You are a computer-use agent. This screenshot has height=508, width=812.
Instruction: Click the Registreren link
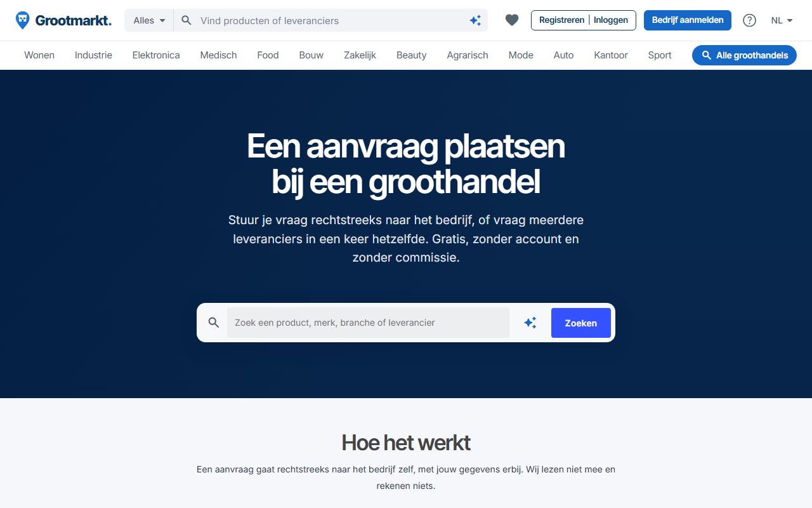(x=561, y=20)
